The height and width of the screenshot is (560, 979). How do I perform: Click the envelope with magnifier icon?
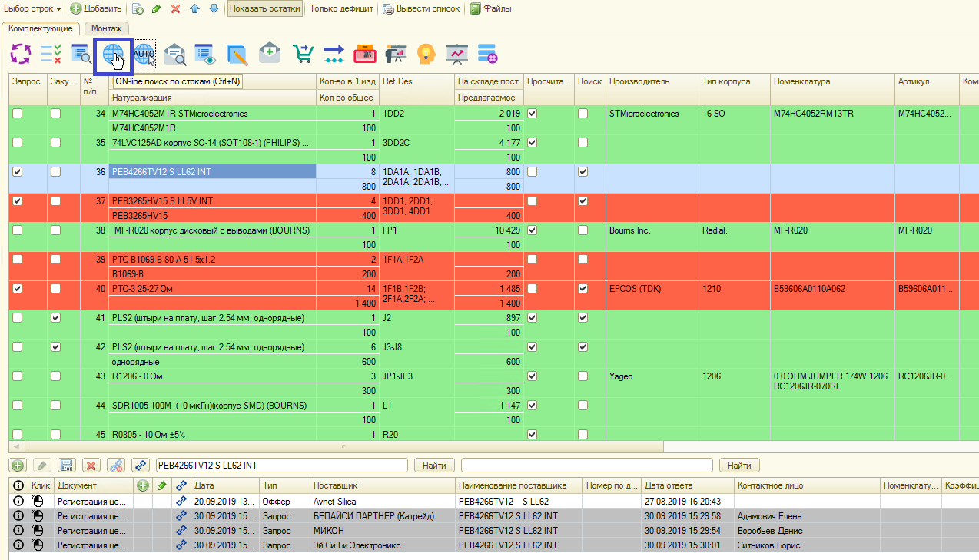click(175, 54)
